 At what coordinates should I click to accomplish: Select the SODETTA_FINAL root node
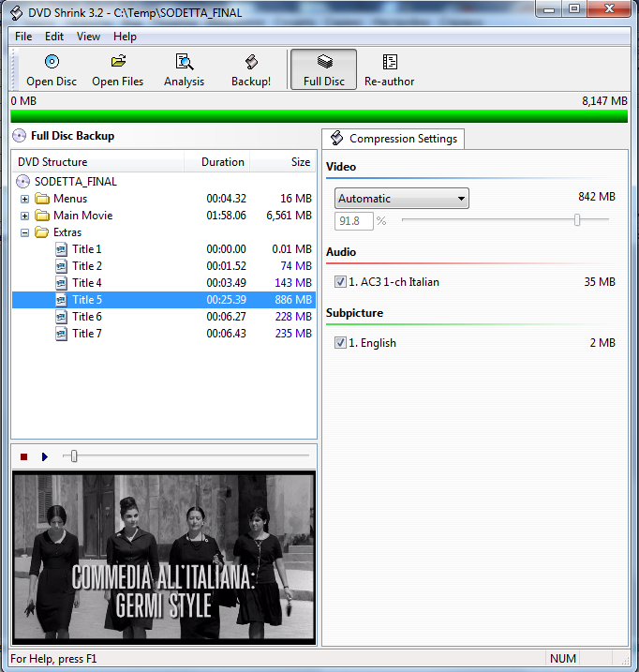tap(76, 182)
